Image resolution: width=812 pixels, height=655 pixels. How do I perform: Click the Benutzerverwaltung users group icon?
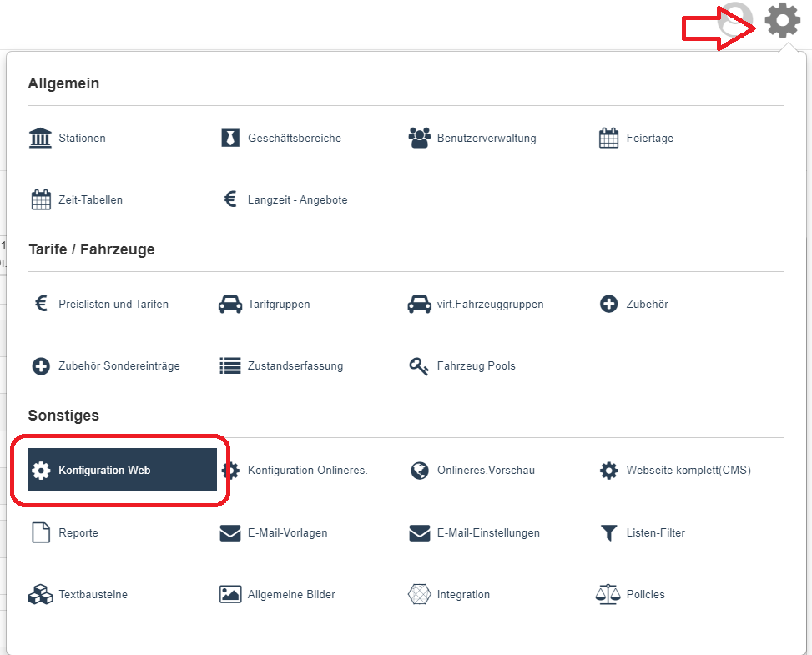[x=420, y=138]
